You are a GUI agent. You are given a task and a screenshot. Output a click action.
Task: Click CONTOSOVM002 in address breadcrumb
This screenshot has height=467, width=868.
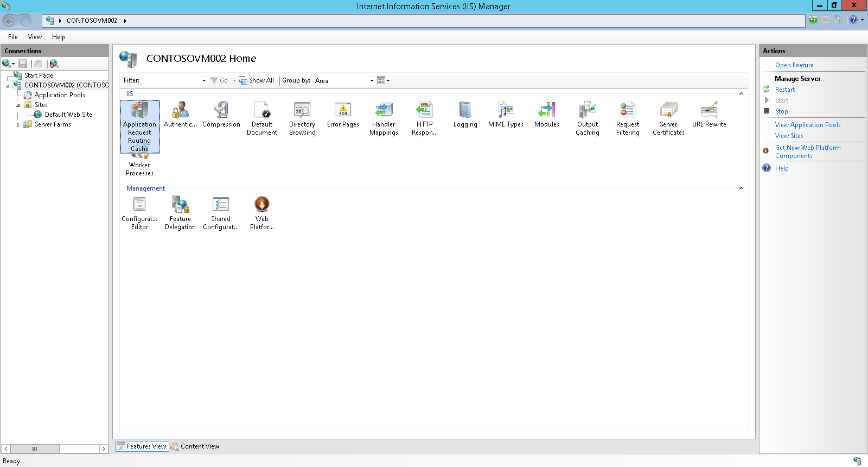click(92, 21)
